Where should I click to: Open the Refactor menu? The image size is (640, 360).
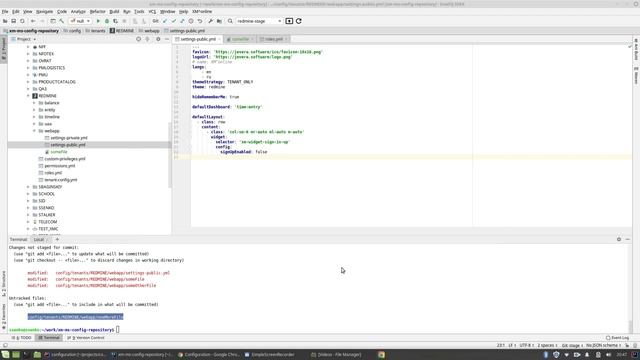pos(98,11)
